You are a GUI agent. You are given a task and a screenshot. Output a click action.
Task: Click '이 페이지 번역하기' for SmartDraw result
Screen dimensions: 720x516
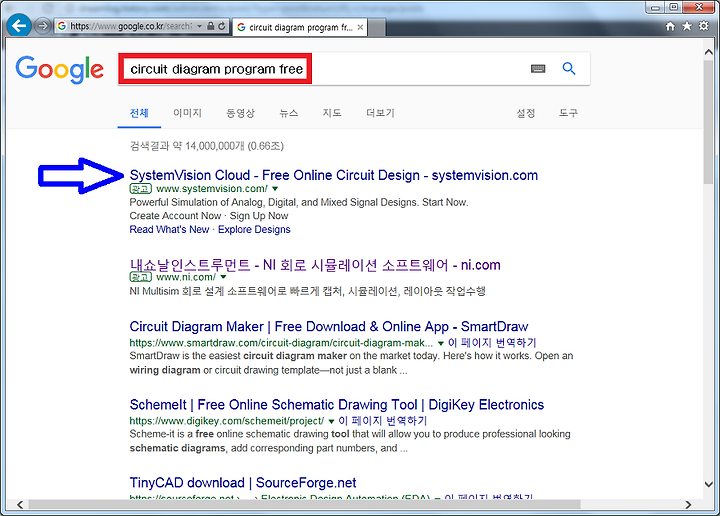492,342
